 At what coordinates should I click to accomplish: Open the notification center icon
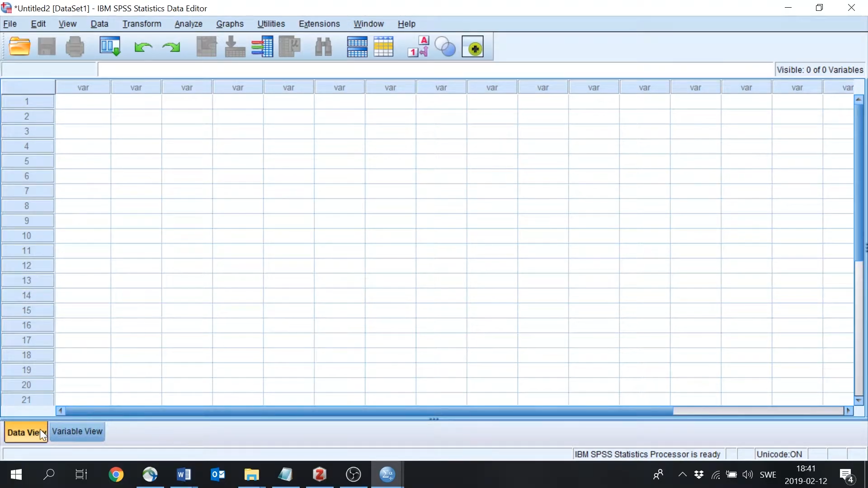point(847,475)
